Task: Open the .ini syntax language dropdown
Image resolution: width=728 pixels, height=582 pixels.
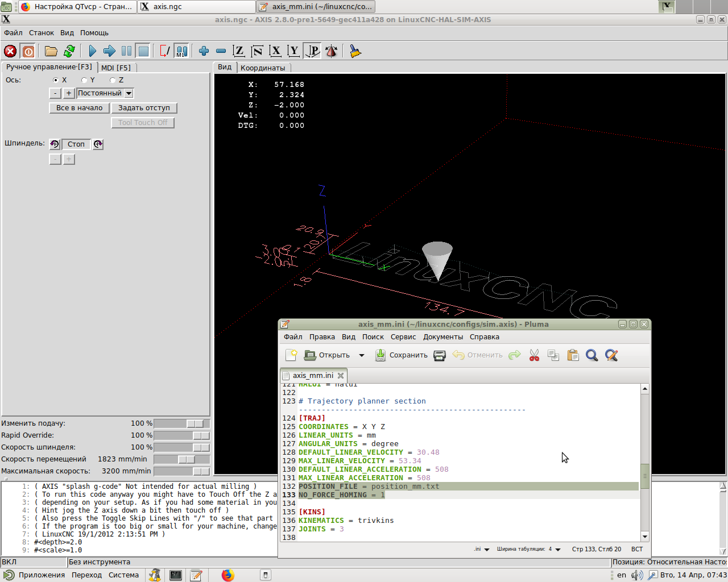Action: (x=482, y=549)
